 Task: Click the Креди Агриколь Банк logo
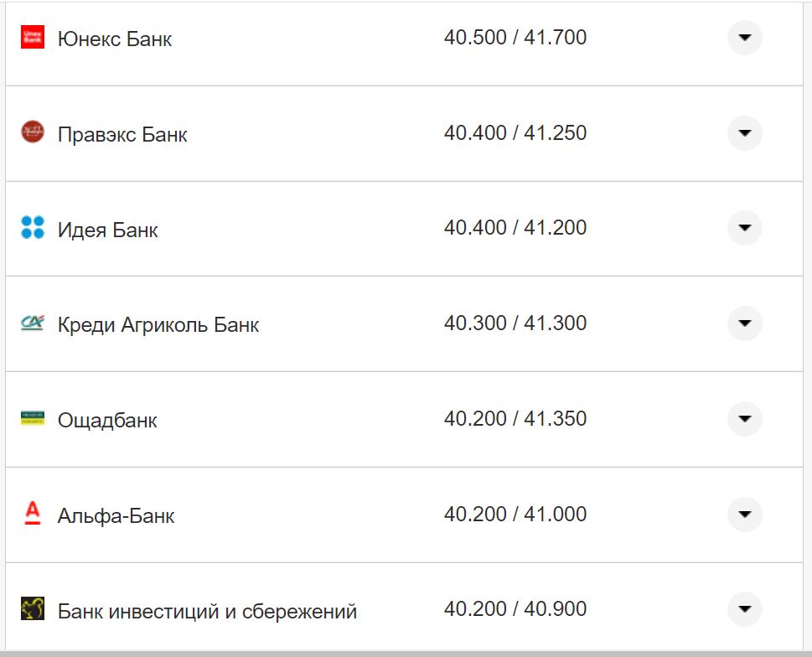pyautogui.click(x=32, y=323)
